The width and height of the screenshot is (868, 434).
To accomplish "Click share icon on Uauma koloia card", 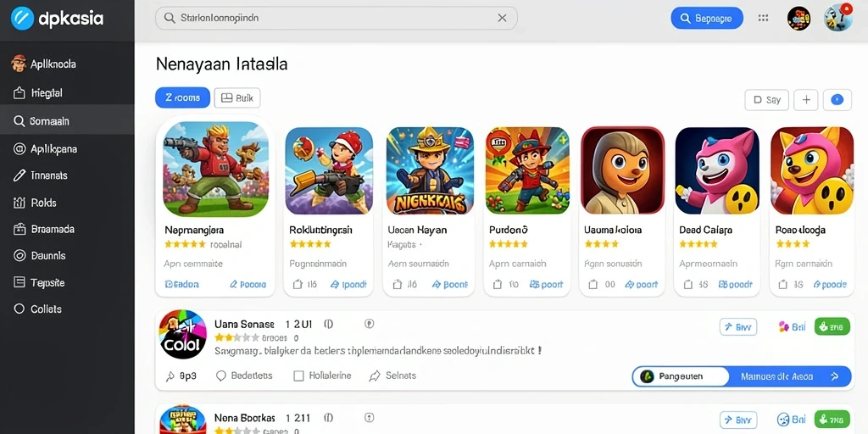I will click(593, 285).
